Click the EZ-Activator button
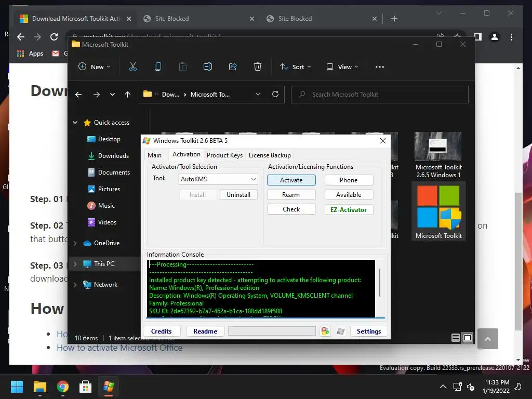532x399 pixels. point(349,210)
